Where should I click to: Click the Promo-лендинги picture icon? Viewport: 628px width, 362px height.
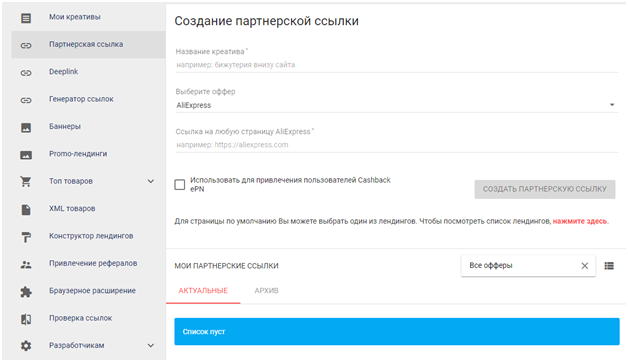coord(26,155)
